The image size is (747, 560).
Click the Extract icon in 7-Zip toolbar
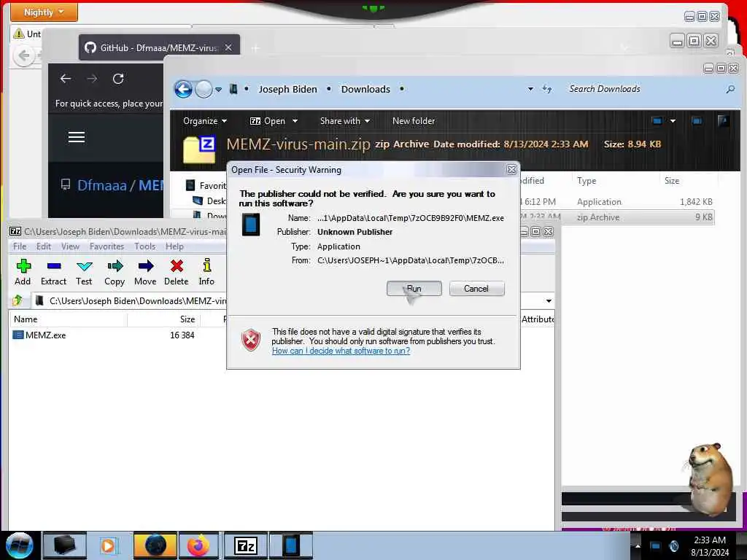click(x=53, y=273)
